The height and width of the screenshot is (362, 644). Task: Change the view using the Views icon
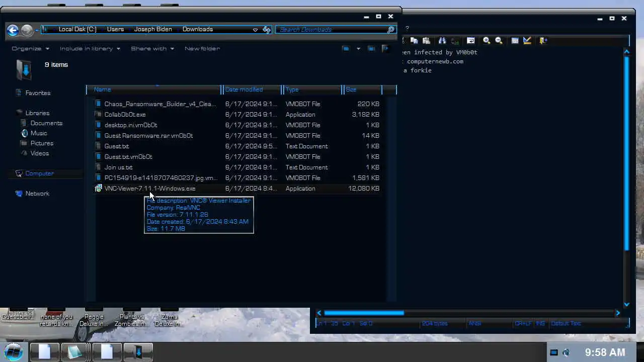click(346, 49)
